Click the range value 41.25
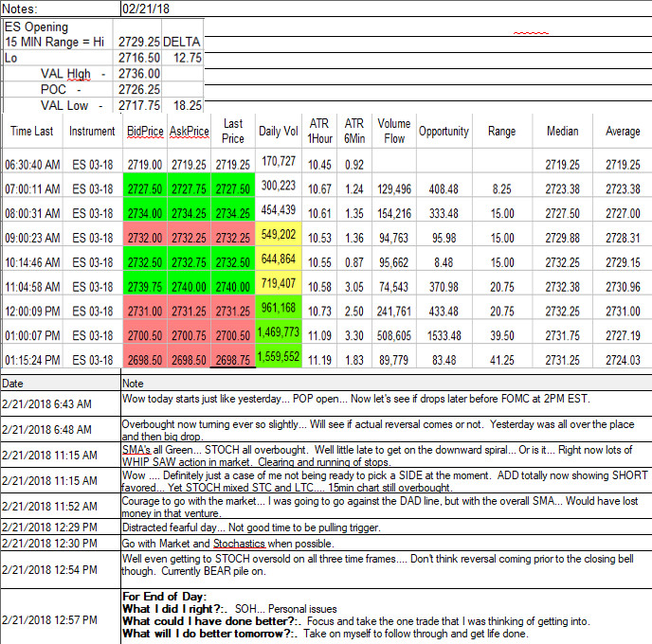The height and width of the screenshot is (644, 652). [x=502, y=360]
